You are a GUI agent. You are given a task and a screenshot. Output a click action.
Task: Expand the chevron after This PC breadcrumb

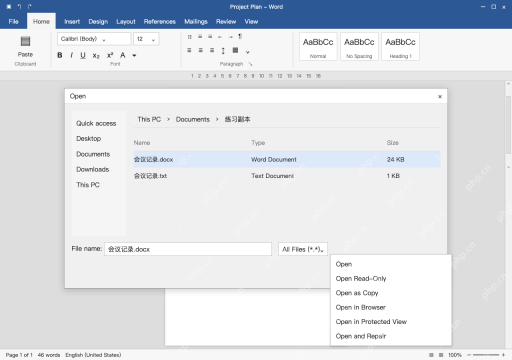coord(168,120)
